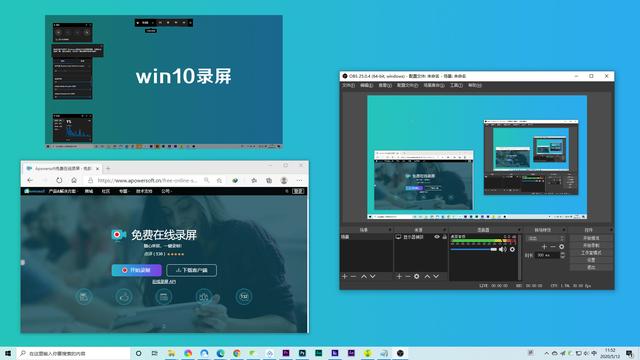Open the audio mixer settings gear

click(x=512, y=249)
